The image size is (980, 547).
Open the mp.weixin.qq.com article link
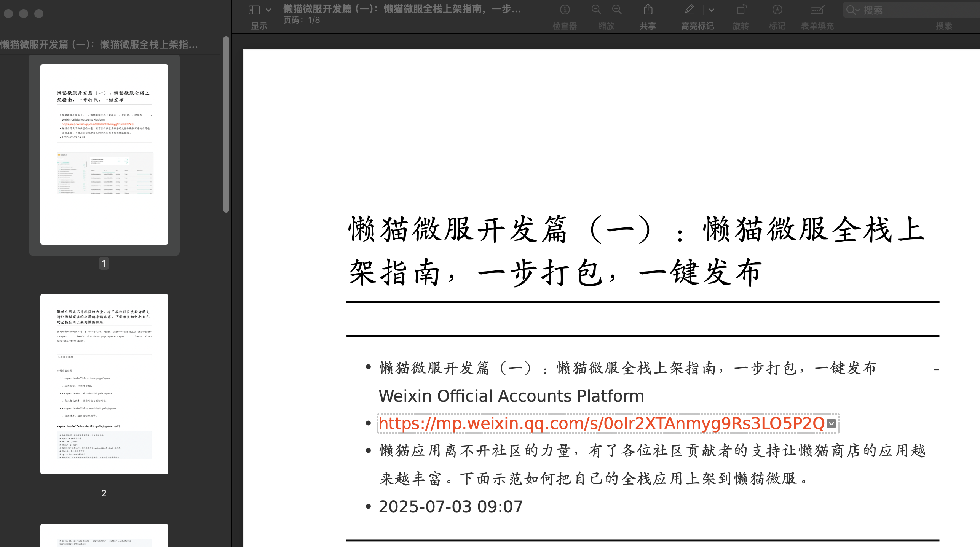(602, 423)
